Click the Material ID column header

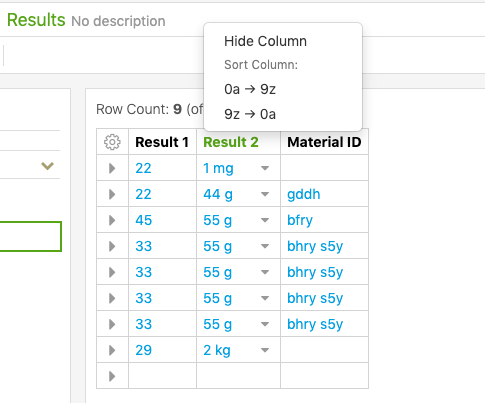click(x=324, y=142)
